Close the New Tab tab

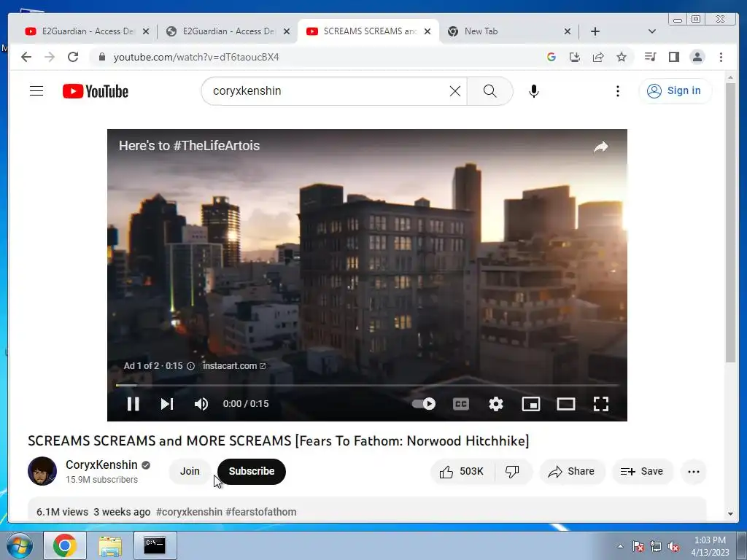[567, 31]
